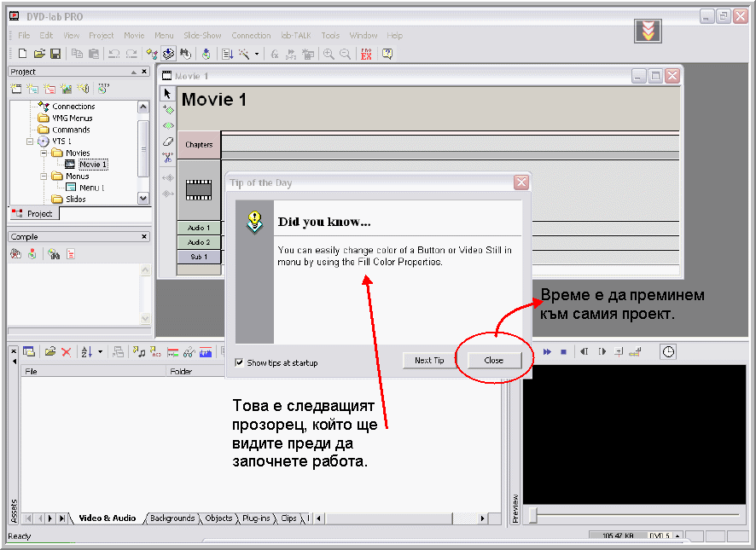This screenshot has width=756, height=550.
Task: Click the Zoom In magnifier icon
Action: click(x=329, y=54)
